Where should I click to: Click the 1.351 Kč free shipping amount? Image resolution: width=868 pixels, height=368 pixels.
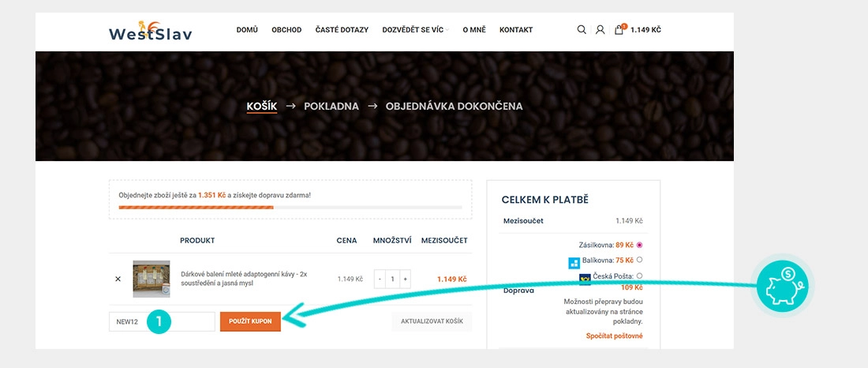tap(212, 196)
